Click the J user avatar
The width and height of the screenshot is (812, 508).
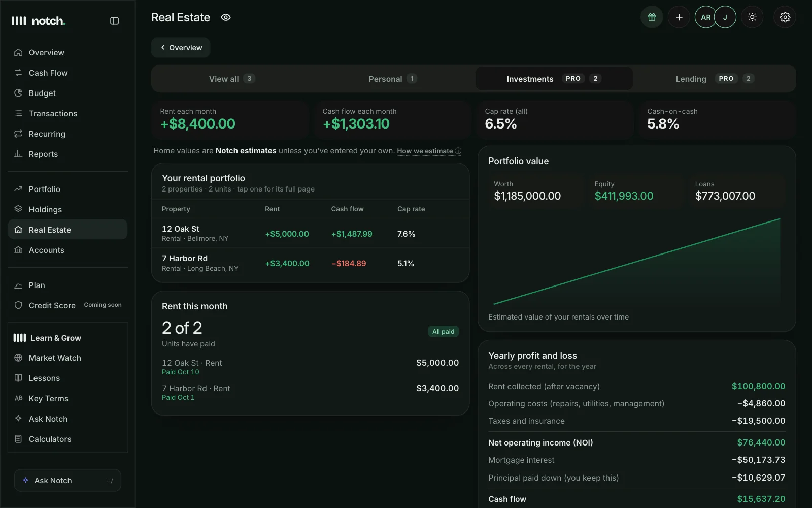725,17
